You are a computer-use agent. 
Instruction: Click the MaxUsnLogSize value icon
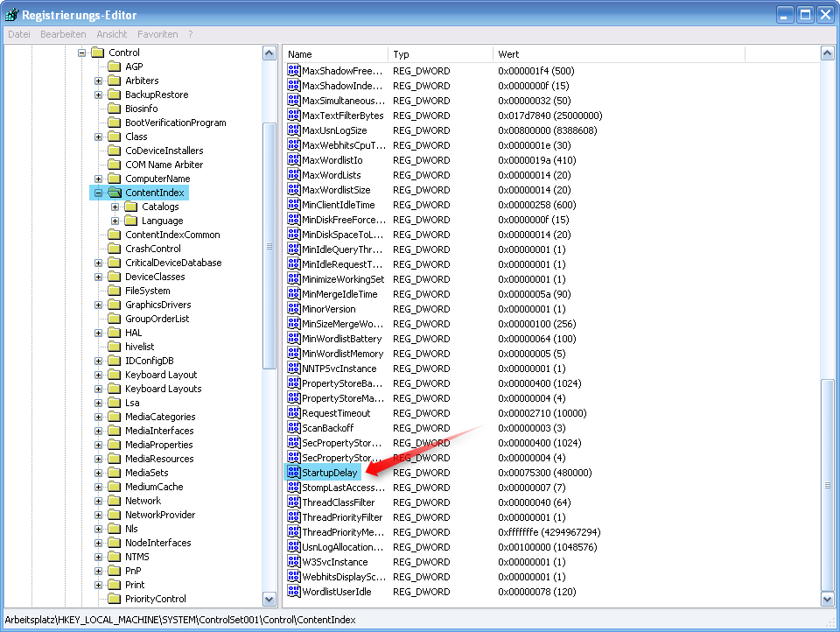[x=294, y=130]
